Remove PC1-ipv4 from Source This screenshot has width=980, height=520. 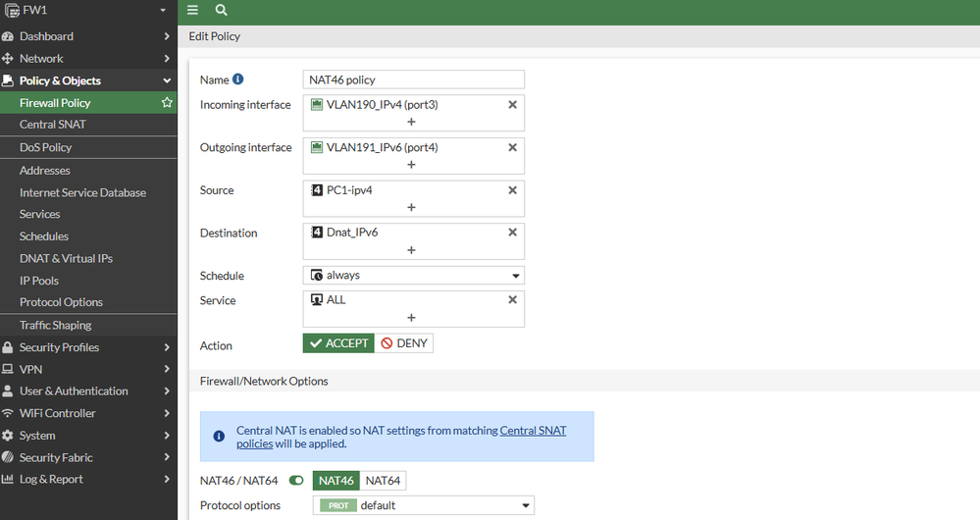(x=512, y=190)
